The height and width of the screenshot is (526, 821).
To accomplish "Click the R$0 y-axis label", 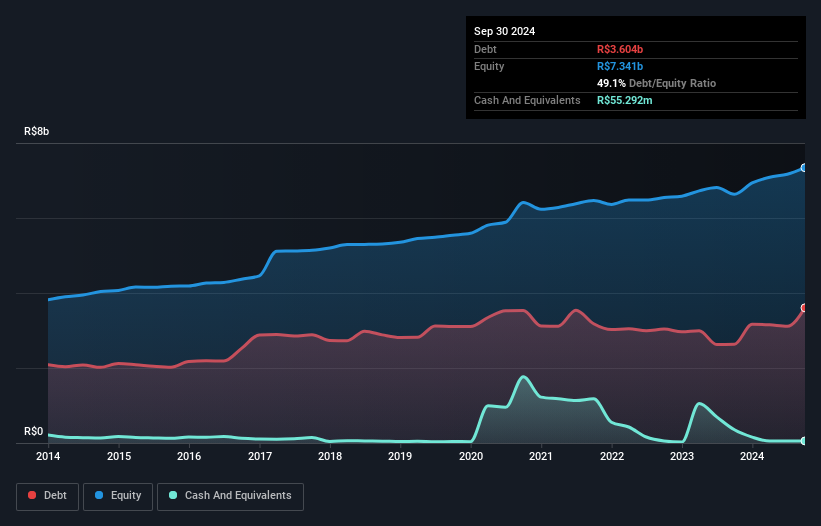I will (34, 431).
